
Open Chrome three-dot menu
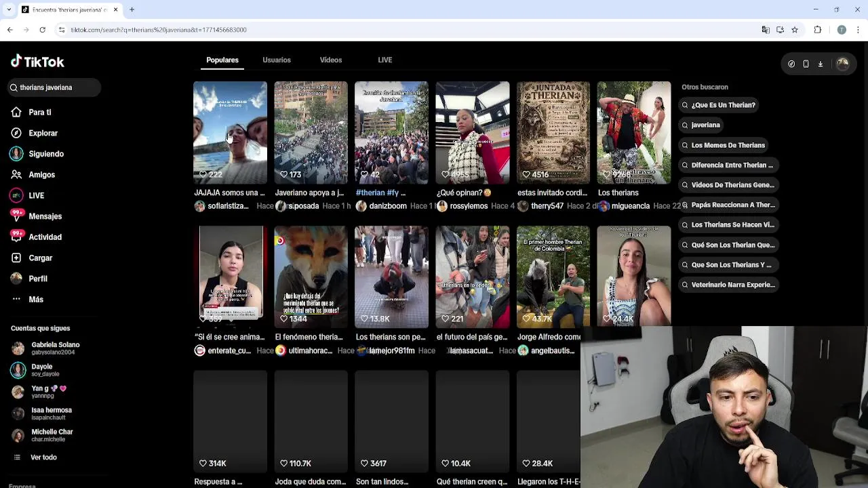click(859, 30)
